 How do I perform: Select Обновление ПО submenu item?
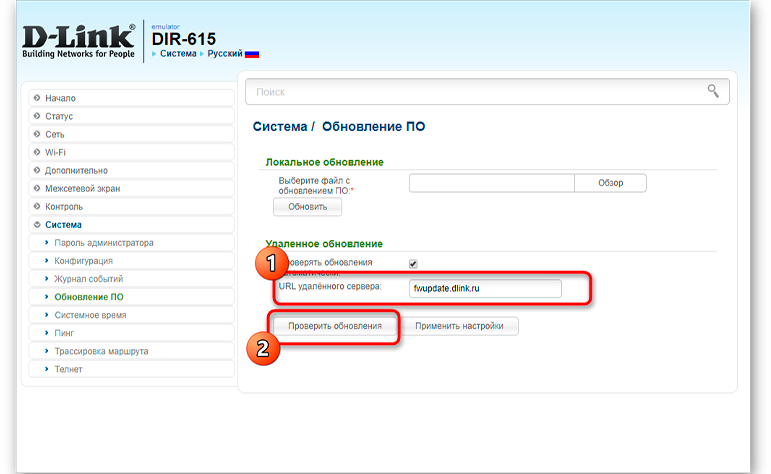tap(131, 297)
